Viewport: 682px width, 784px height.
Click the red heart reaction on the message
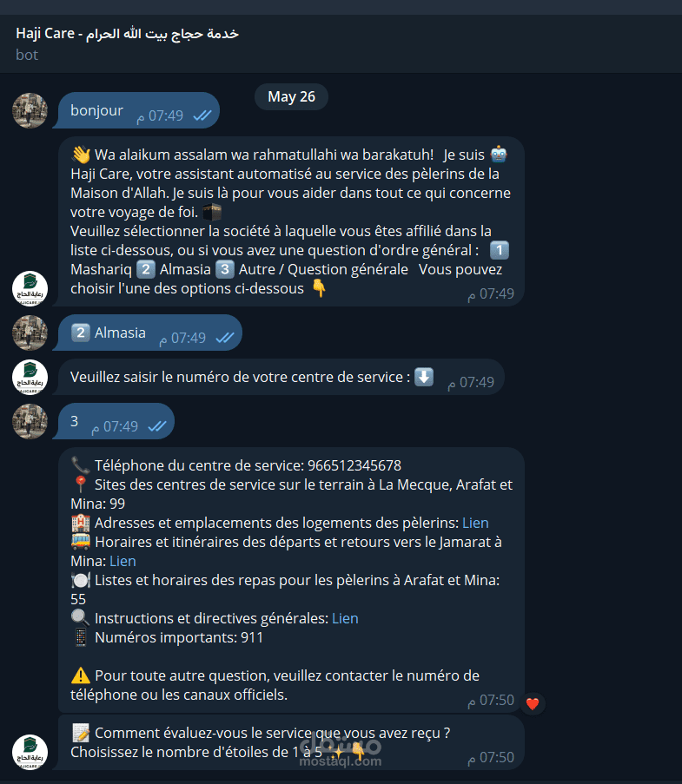click(x=533, y=704)
